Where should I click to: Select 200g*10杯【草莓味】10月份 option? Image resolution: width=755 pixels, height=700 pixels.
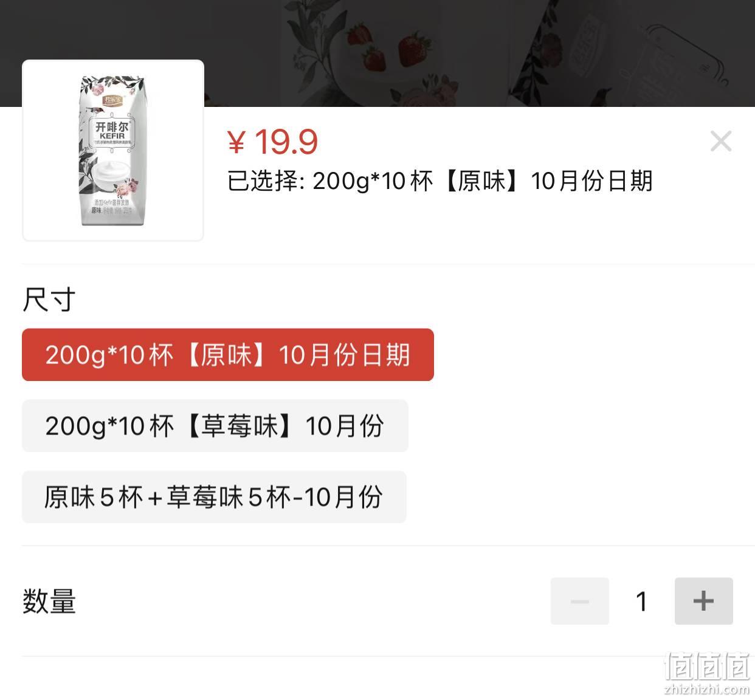215,426
